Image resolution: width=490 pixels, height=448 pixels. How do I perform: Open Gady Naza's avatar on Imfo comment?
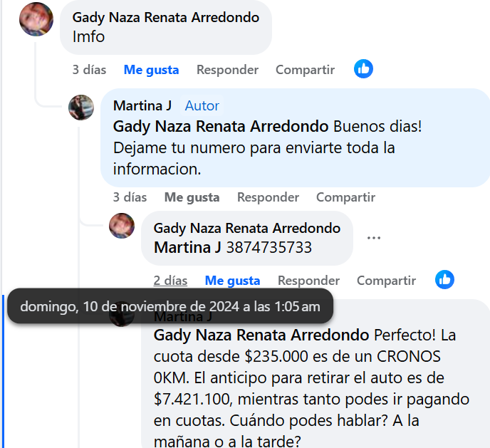pos(36,19)
